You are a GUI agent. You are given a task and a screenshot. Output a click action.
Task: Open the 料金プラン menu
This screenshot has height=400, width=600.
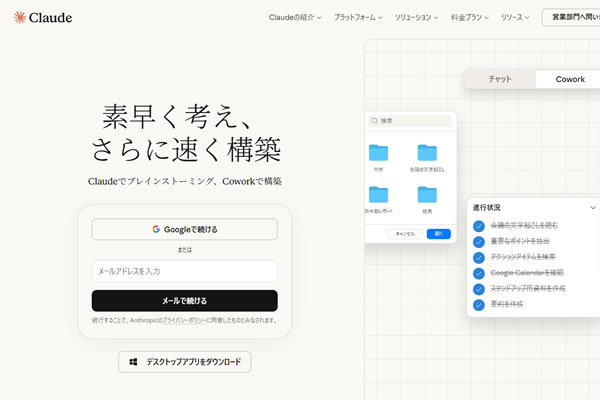tap(473, 18)
